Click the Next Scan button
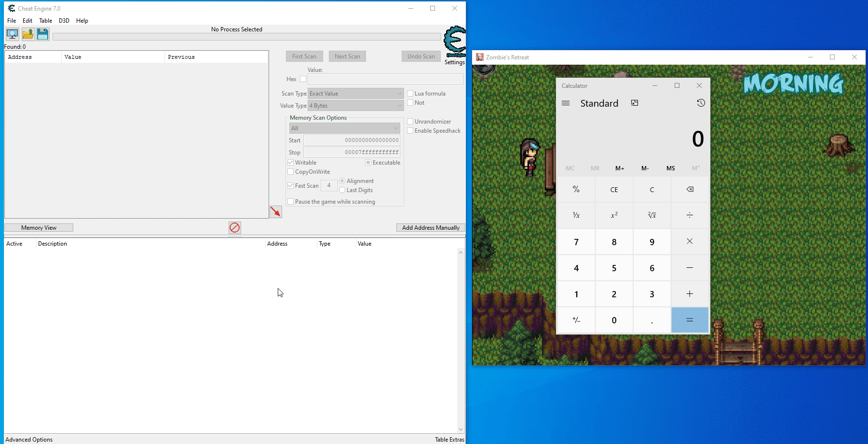This screenshot has height=444, width=868. point(348,56)
